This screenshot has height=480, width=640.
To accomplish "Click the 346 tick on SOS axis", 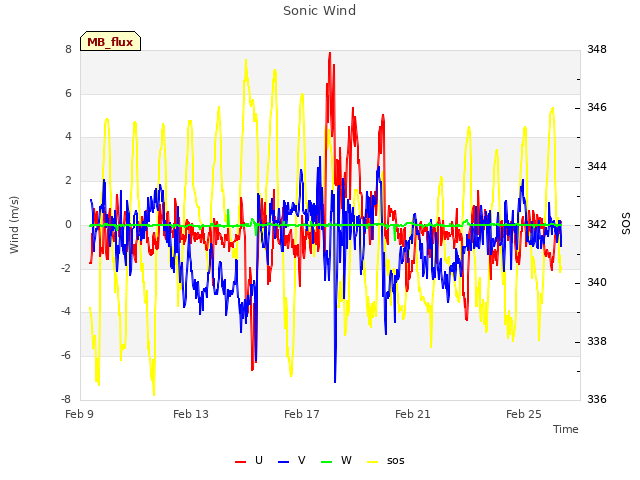I will (x=597, y=107).
